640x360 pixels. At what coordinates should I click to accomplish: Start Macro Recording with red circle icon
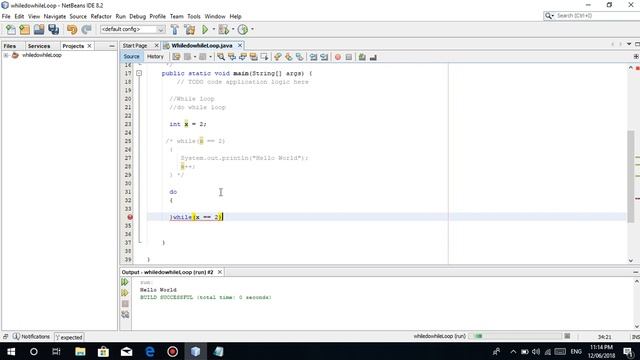[x=338, y=57]
